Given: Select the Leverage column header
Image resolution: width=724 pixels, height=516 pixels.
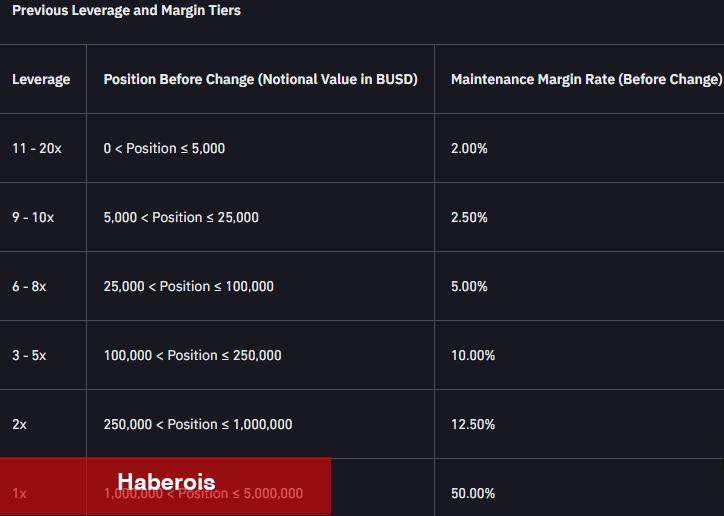Looking at the screenshot, I should (x=41, y=79).
